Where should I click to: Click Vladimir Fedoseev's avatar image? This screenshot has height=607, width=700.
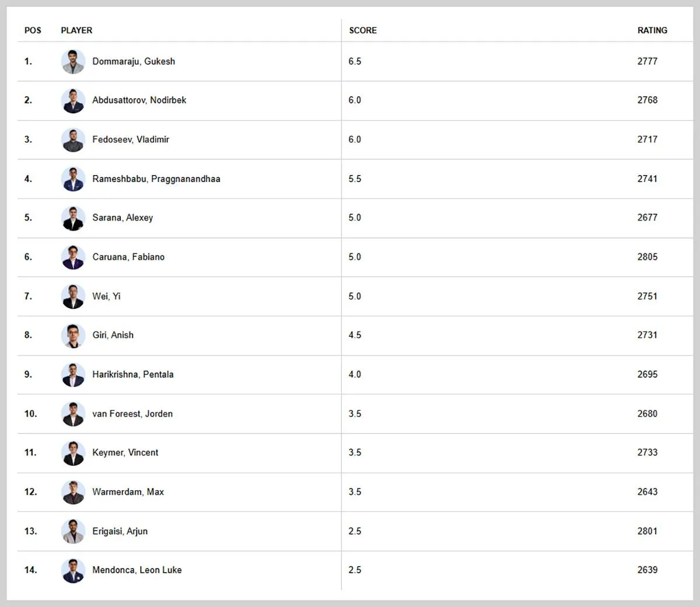coord(73,139)
